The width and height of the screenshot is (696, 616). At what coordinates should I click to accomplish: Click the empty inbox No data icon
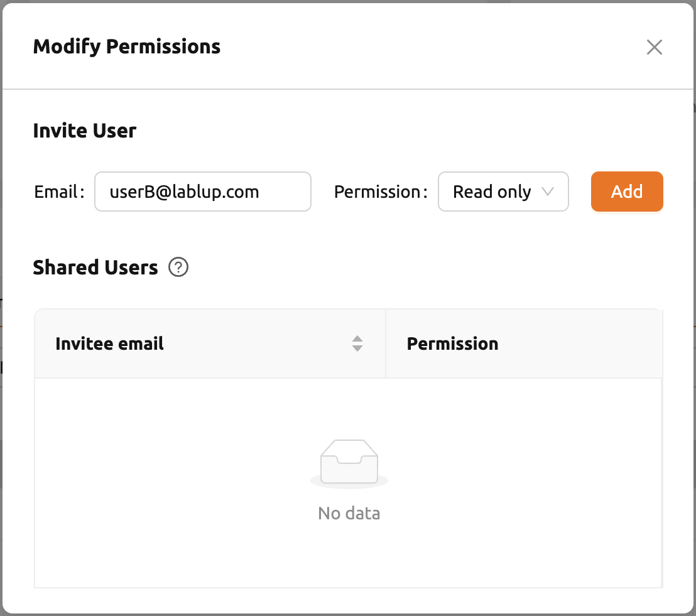349,464
